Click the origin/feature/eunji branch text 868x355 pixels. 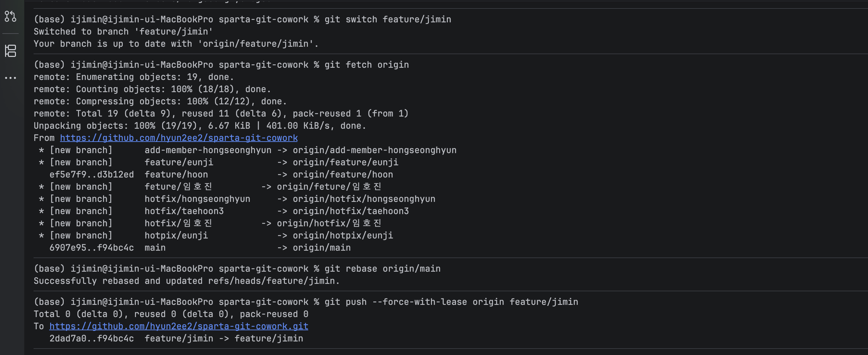pos(345,162)
